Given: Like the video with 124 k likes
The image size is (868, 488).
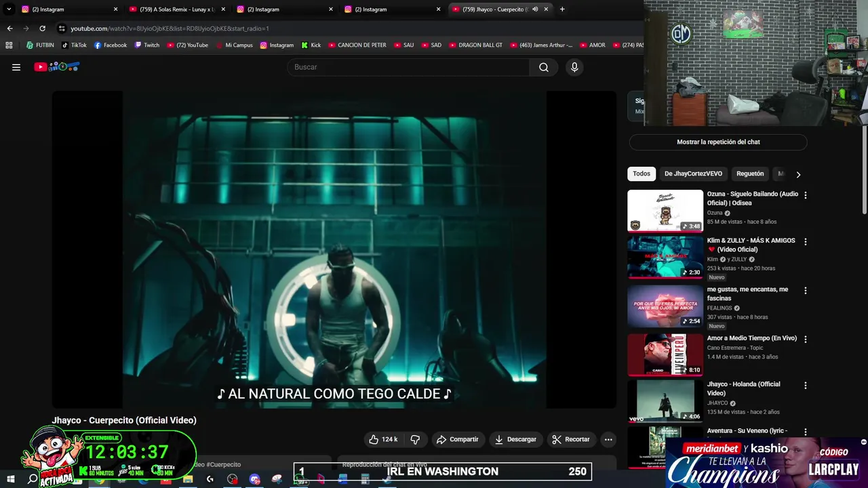Looking at the screenshot, I should click(x=383, y=439).
